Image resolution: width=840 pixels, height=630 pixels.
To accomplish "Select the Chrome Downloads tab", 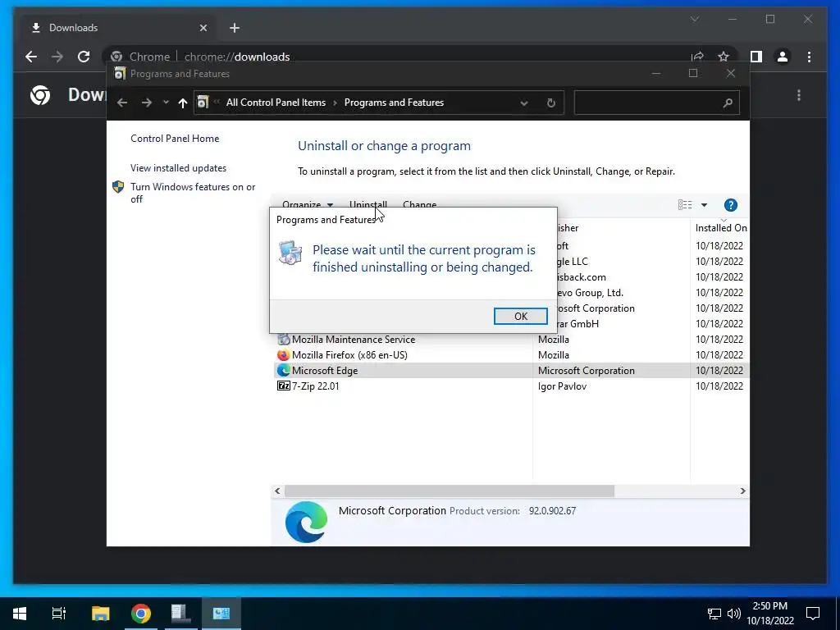I will 119,28.
